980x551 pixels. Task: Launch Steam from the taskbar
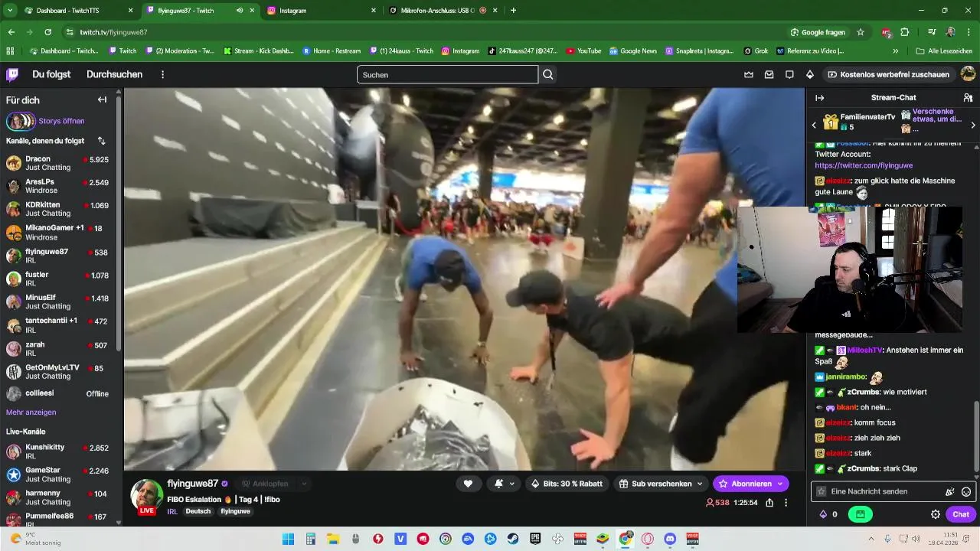tap(513, 539)
